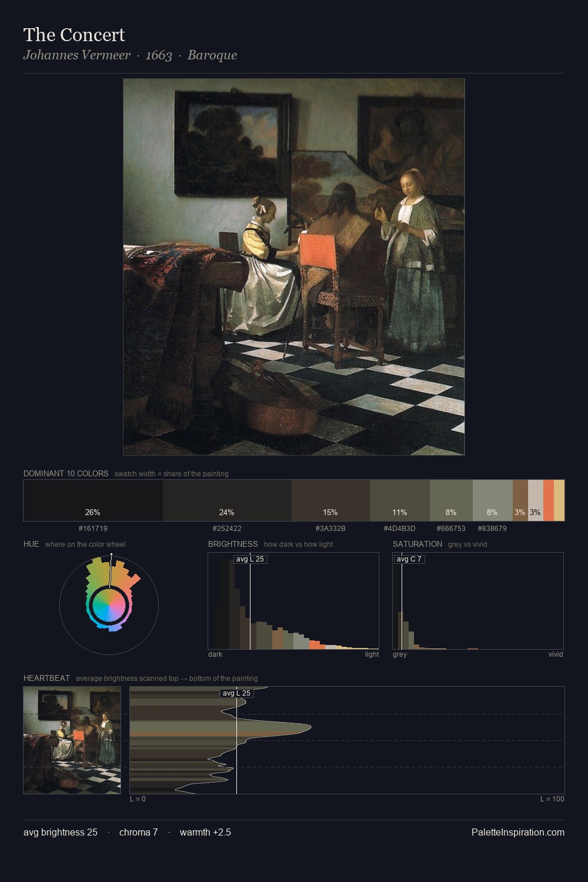Click the 'L = 0' heartbeat axis label
This screenshot has width=588, height=882.
[x=138, y=799]
